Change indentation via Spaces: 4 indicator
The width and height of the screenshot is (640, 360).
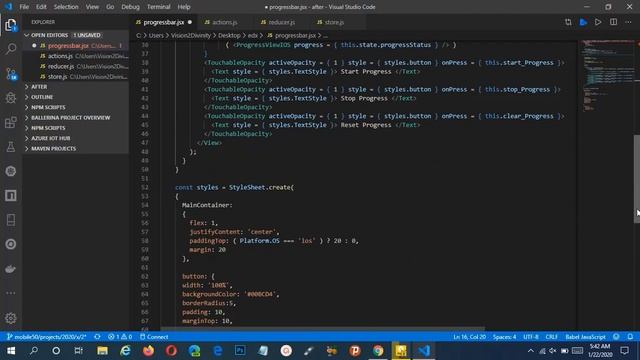click(504, 337)
